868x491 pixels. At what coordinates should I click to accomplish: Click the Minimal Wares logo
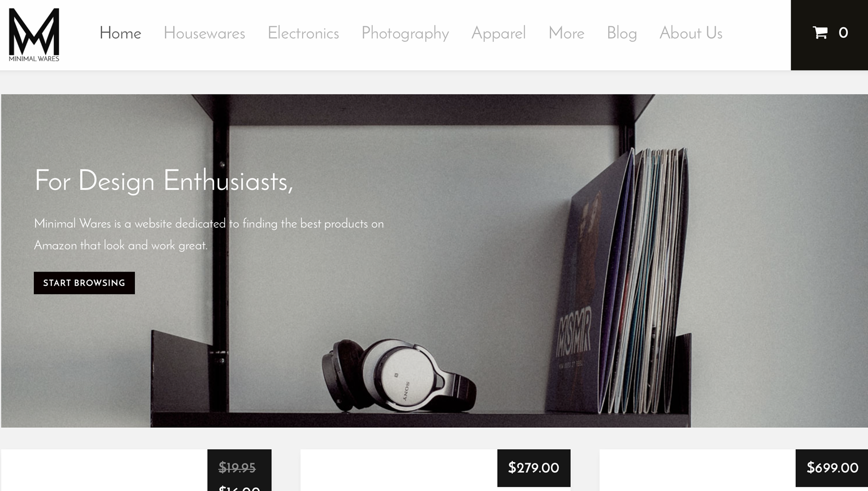pyautogui.click(x=34, y=35)
